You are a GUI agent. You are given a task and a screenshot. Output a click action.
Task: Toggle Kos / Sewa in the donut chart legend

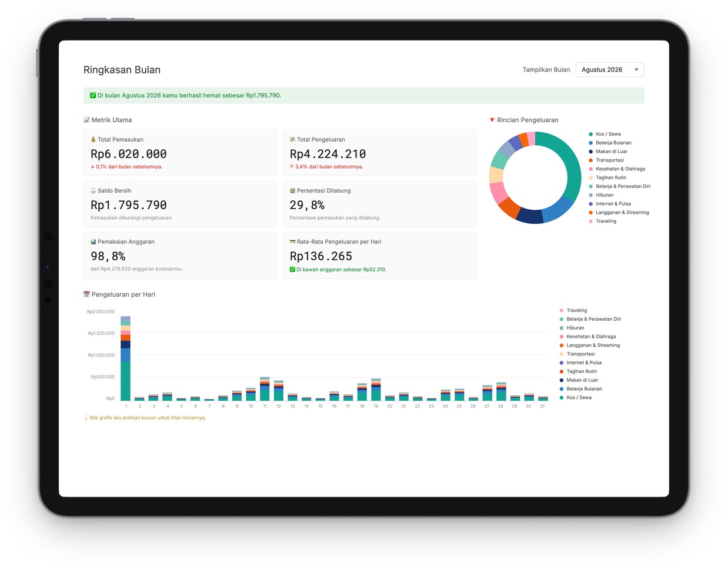(x=605, y=134)
